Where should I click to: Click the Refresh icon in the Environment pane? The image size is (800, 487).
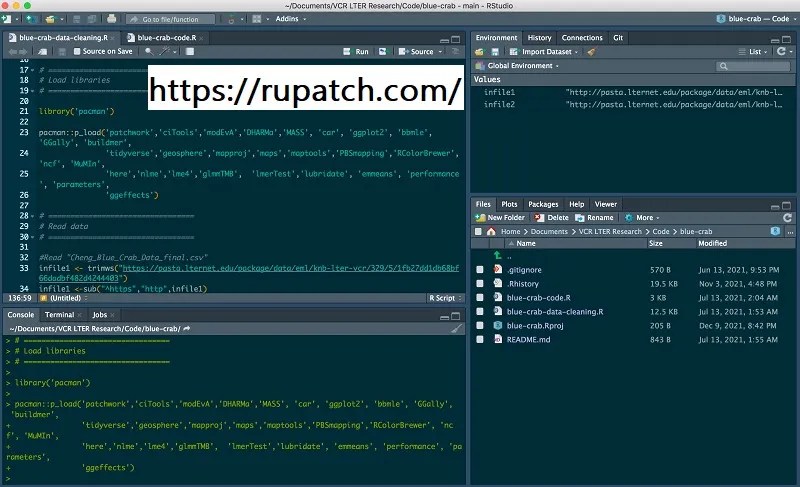(781, 52)
